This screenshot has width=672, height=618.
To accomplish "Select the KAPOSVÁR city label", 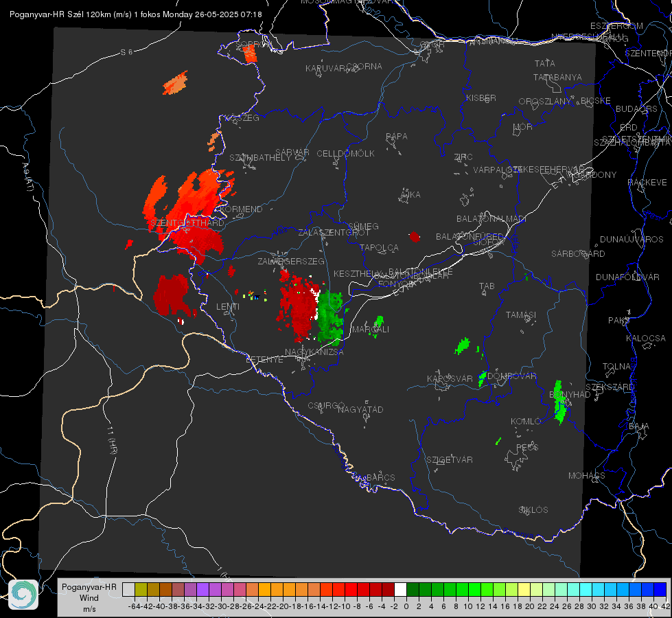I will pos(450,378).
